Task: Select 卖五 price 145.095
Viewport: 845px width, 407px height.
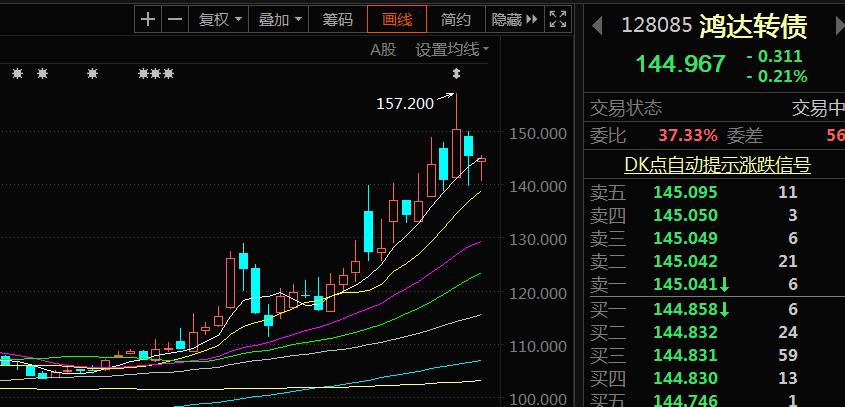Action: coord(685,192)
